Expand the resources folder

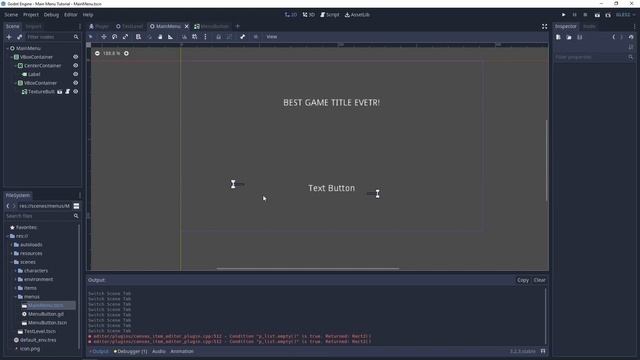pos(11,253)
